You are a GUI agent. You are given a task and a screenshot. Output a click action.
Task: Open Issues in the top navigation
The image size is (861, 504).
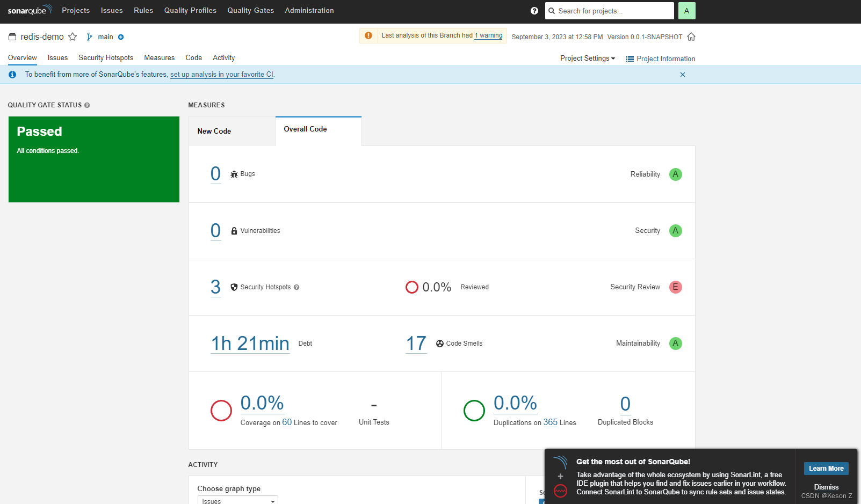[112, 11]
